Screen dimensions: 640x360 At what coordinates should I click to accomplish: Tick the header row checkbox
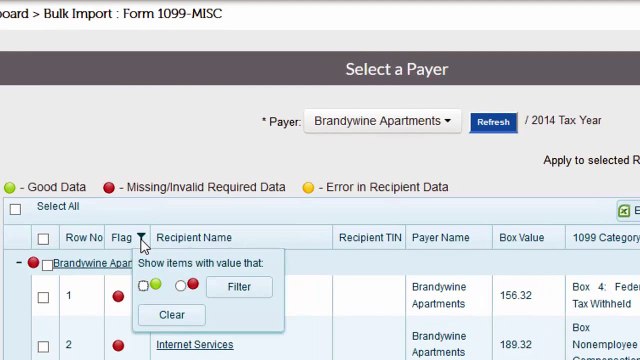(43, 239)
